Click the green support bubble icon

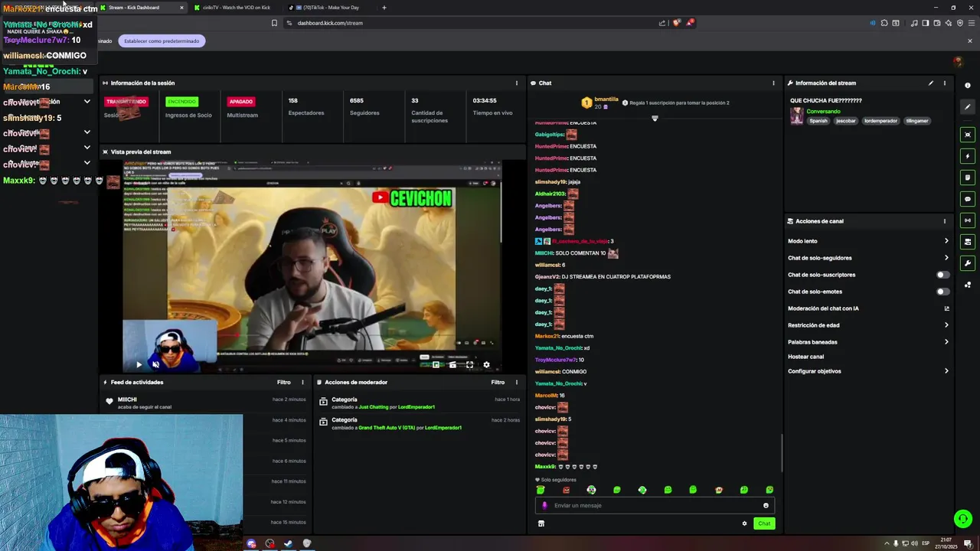[x=963, y=519]
